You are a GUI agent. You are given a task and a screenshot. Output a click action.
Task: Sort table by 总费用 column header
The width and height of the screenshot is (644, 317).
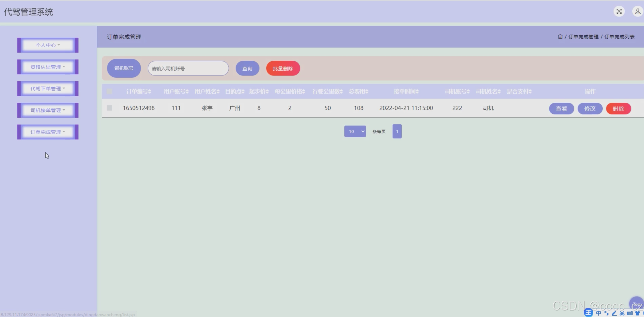tap(359, 91)
